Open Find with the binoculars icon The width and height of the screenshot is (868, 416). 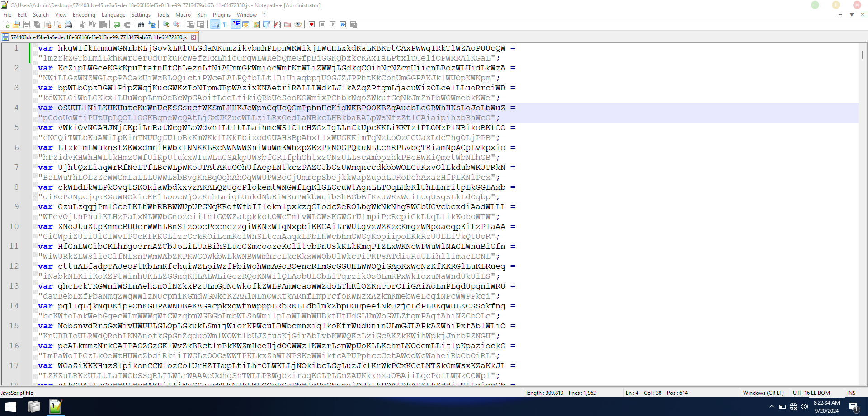pos(142,24)
